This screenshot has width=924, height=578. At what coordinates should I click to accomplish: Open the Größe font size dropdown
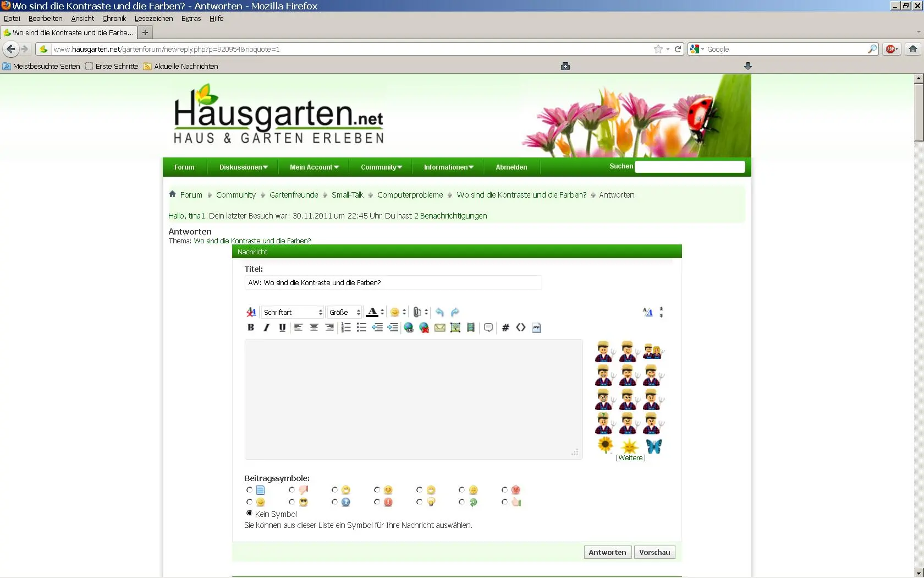point(344,312)
